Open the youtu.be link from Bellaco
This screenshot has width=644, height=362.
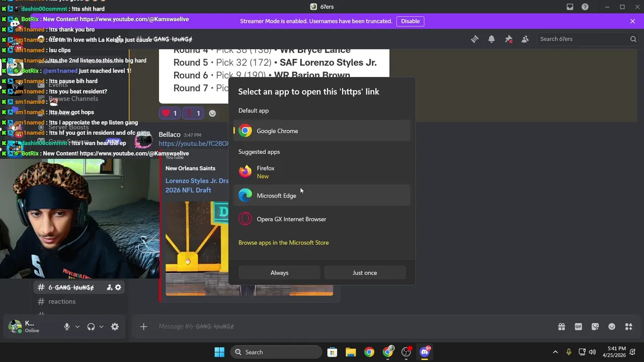pos(194,143)
